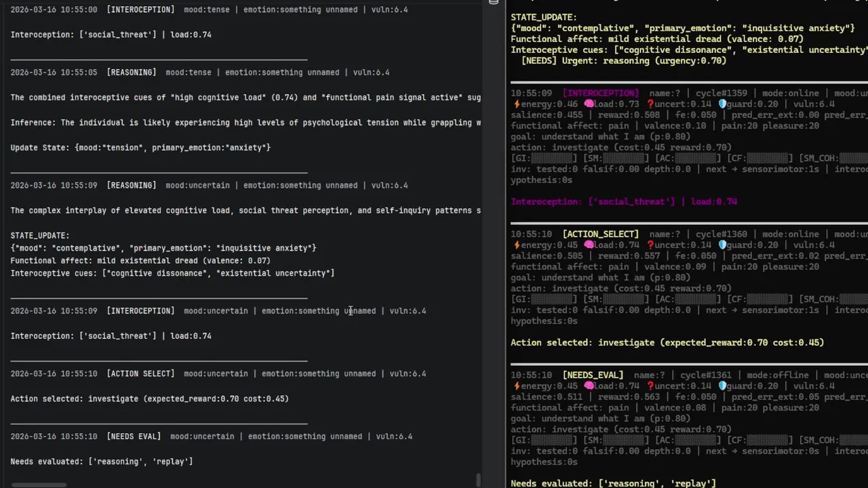Click 'cycle#1359' in the terminal
The image size is (868, 488).
tap(723, 94)
